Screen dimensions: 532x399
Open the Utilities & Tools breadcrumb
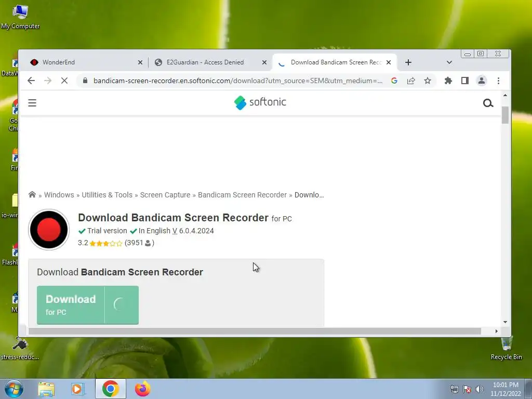pyautogui.click(x=107, y=195)
